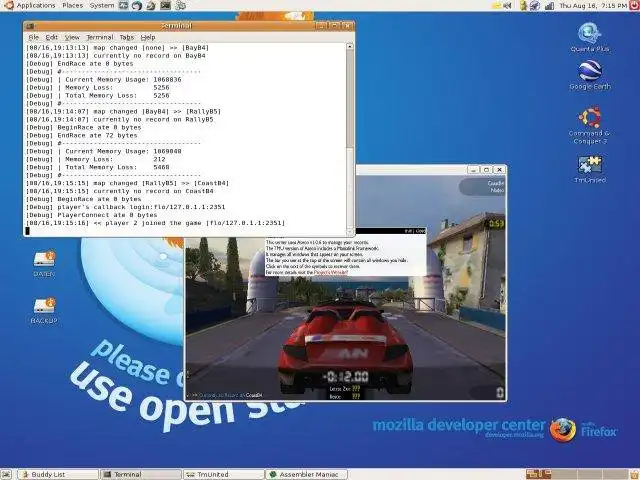Open the Google Earth desktop icon
The image size is (640, 480).
pos(590,76)
